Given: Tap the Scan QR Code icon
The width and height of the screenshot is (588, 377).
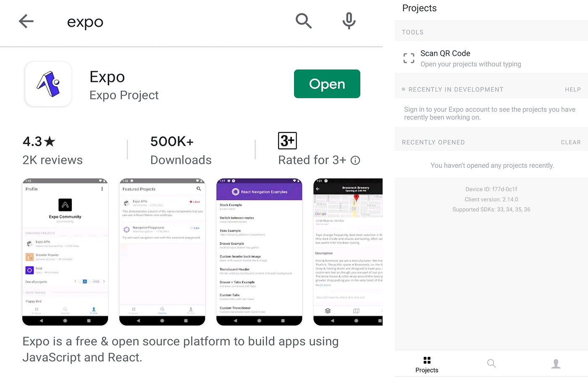Looking at the screenshot, I should tap(409, 58).
